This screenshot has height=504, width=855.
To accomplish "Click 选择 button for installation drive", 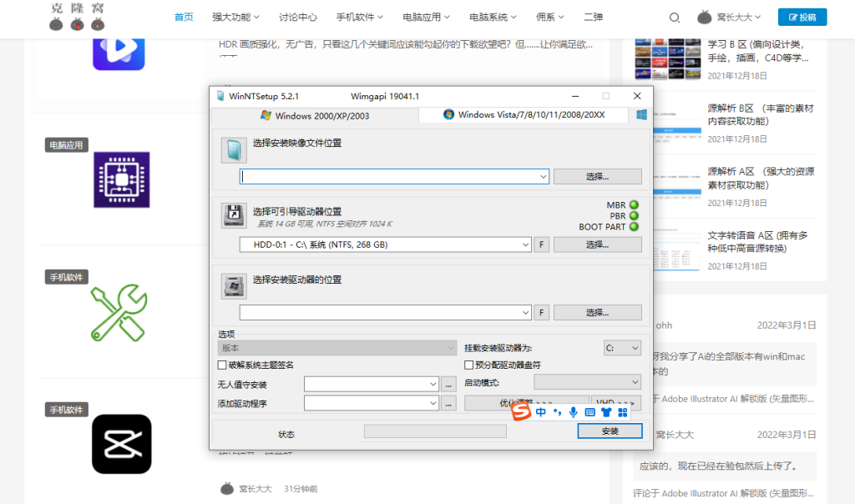I will [x=598, y=313].
